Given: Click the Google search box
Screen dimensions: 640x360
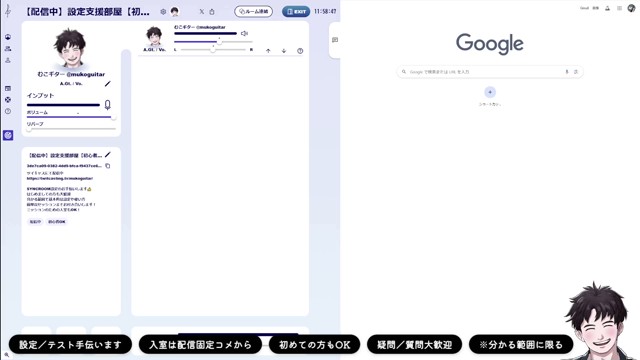Looking at the screenshot, I should click(x=490, y=72).
